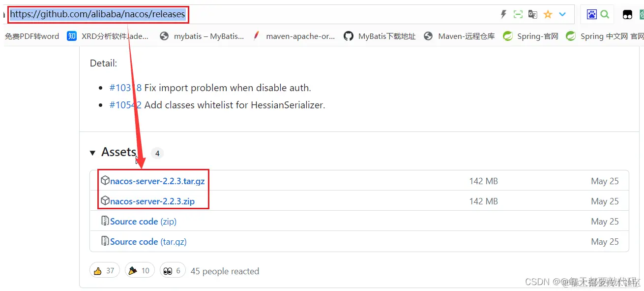
Task: Collapse the Assets section triangle
Action: click(x=92, y=153)
